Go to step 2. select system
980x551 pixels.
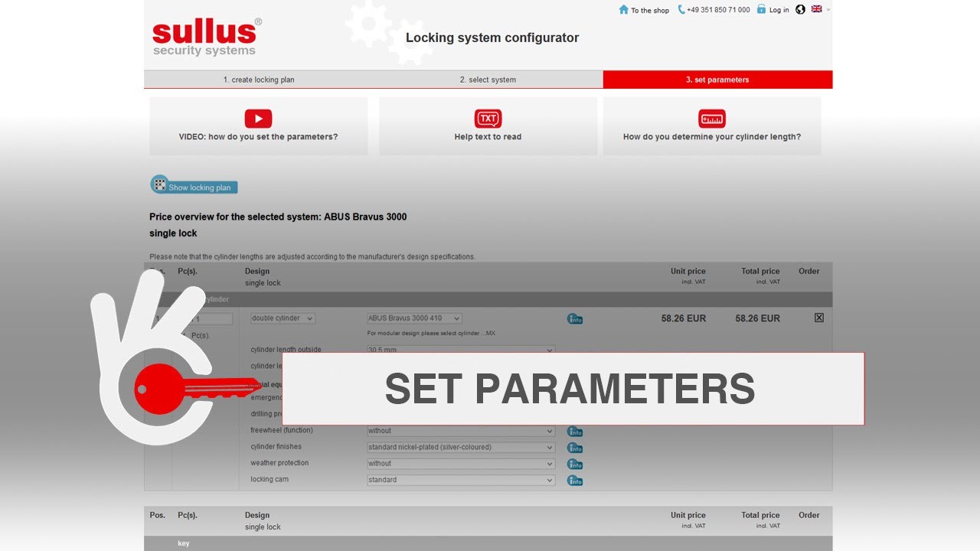(x=488, y=80)
